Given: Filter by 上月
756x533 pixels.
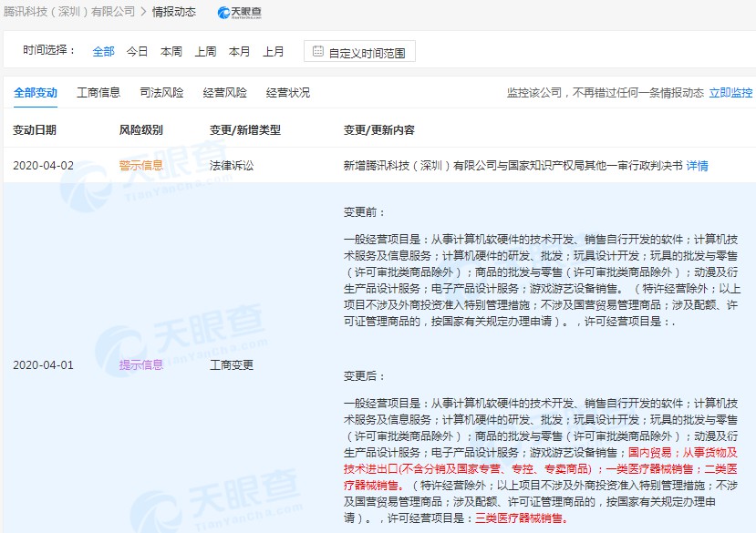Looking at the screenshot, I should 273,52.
